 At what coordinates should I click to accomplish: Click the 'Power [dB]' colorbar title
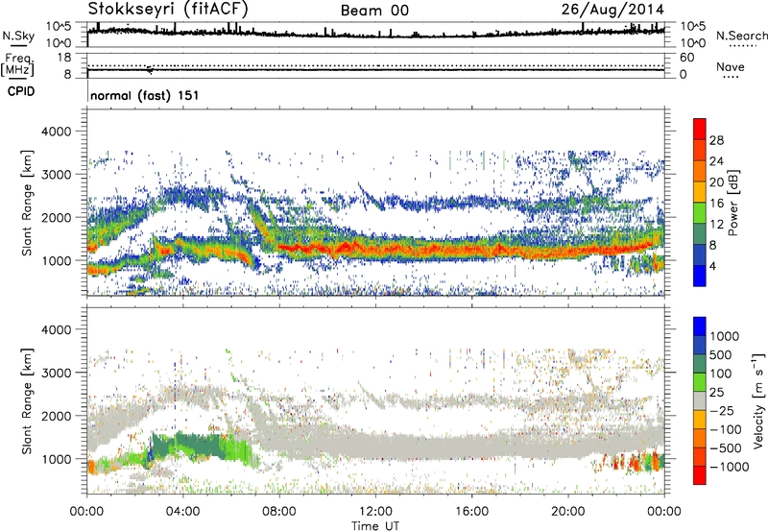pos(733,203)
